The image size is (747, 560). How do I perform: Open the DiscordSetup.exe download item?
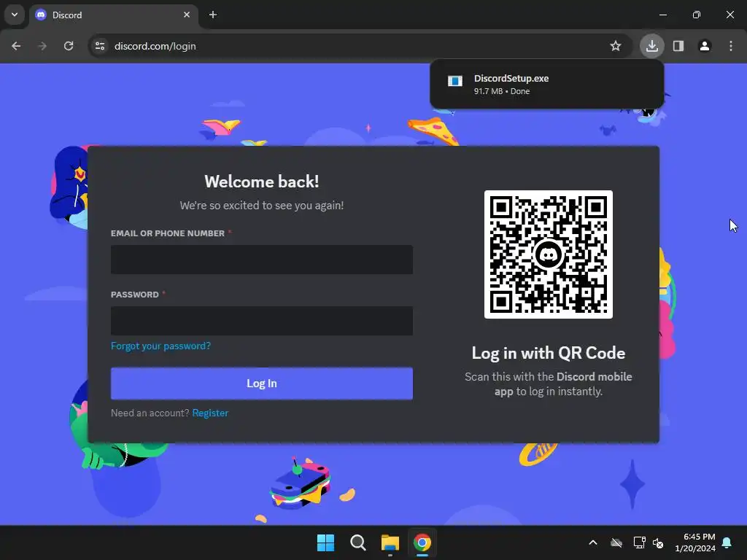tap(546, 84)
